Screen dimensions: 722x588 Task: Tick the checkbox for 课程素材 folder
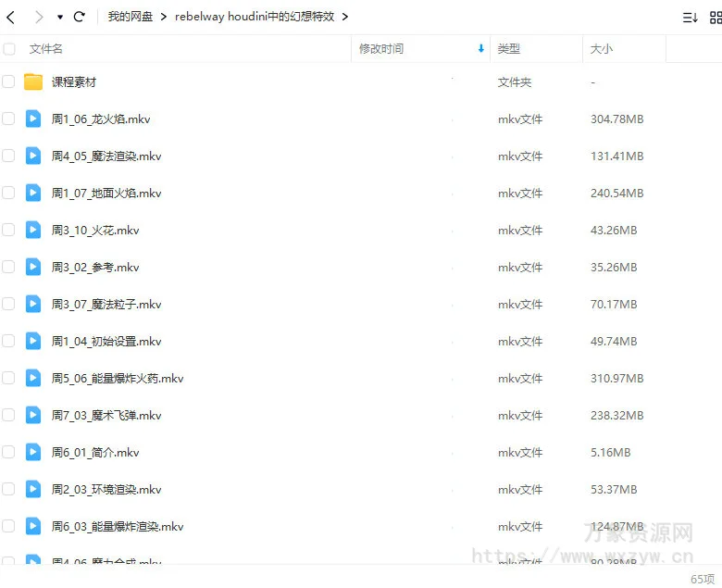tap(8, 81)
